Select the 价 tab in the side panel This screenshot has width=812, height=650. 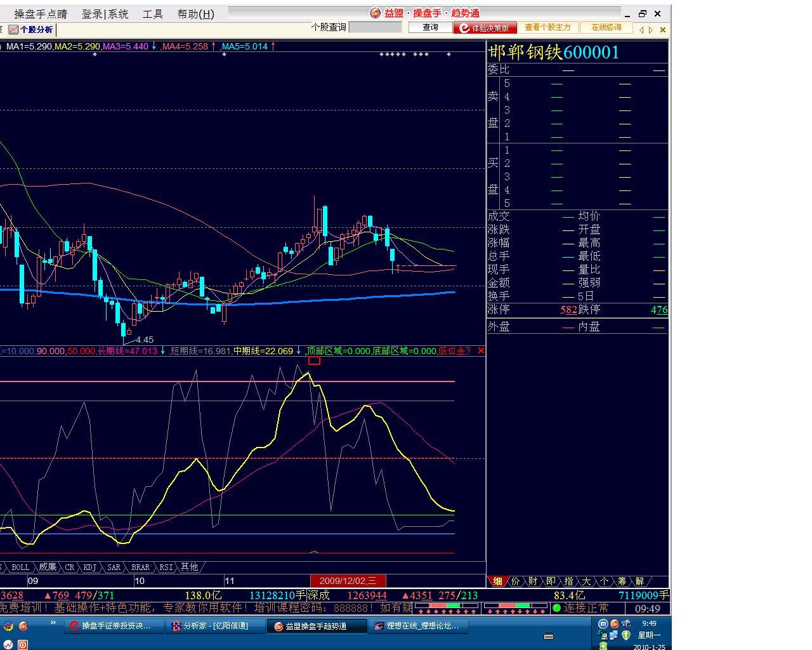(515, 581)
